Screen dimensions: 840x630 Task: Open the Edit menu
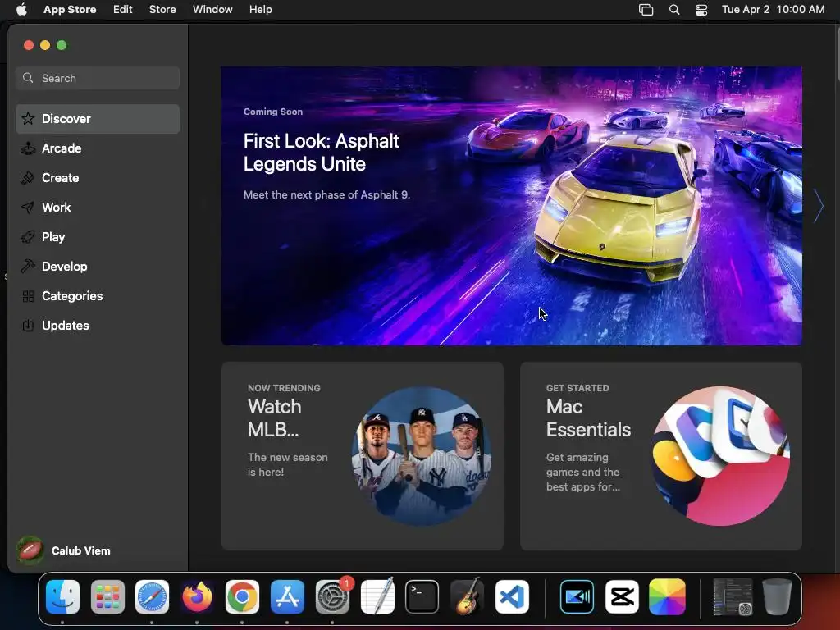123,10
